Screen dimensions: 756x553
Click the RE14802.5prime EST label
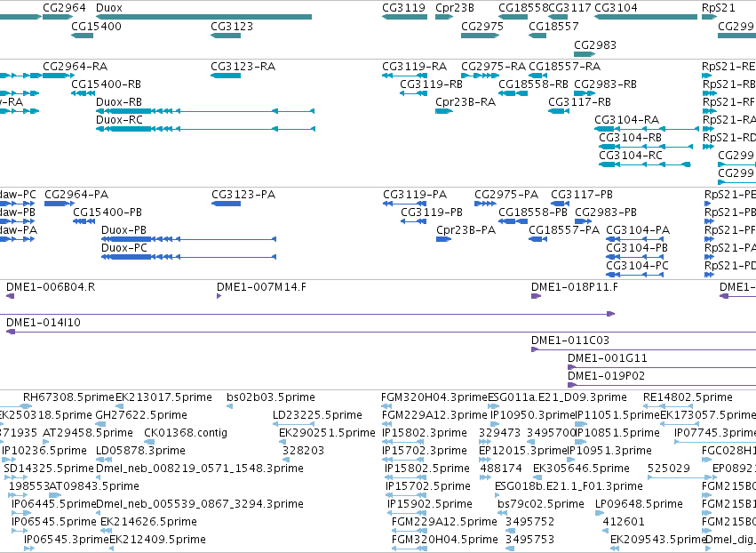click(688, 397)
